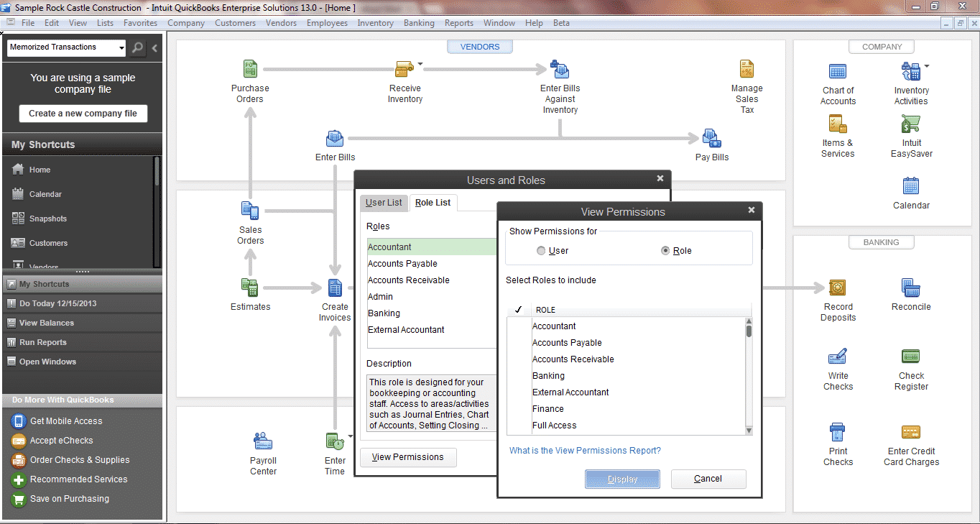Screen dimensions: 980x524
Task: Open the Banking menu
Action: 419,23
